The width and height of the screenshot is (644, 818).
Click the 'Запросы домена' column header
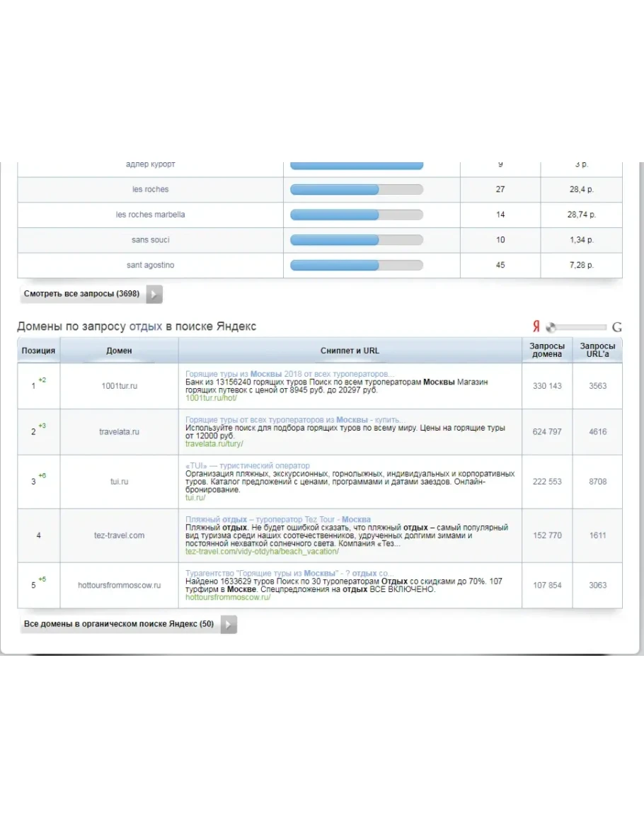(547, 351)
